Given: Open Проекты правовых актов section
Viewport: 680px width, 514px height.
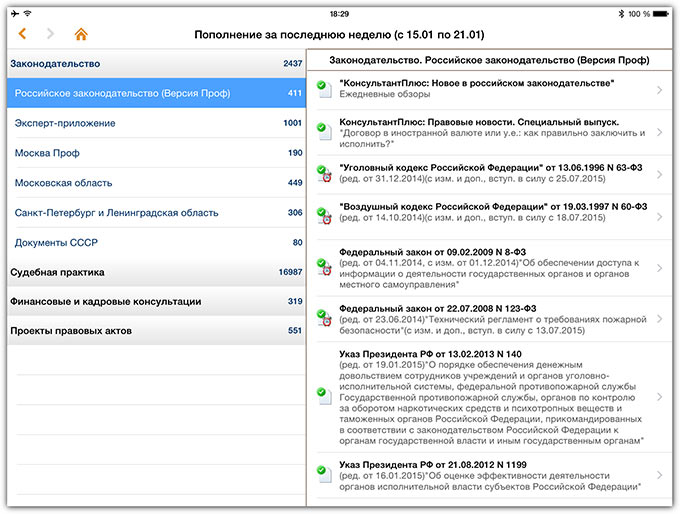Looking at the screenshot, I should tap(157, 331).
